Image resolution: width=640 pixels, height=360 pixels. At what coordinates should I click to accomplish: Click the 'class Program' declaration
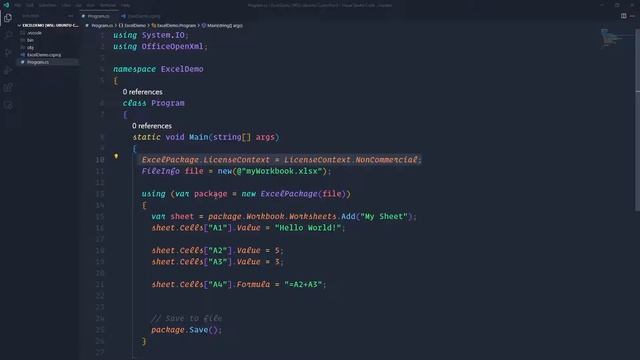point(153,103)
